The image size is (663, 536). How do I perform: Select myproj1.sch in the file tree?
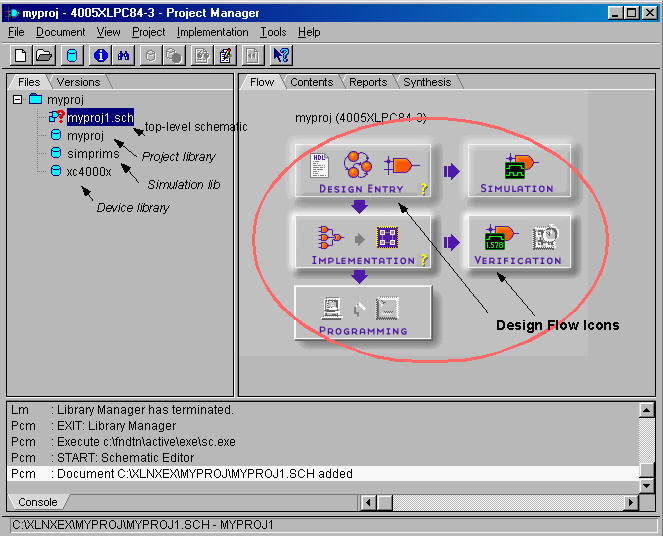tap(99, 118)
